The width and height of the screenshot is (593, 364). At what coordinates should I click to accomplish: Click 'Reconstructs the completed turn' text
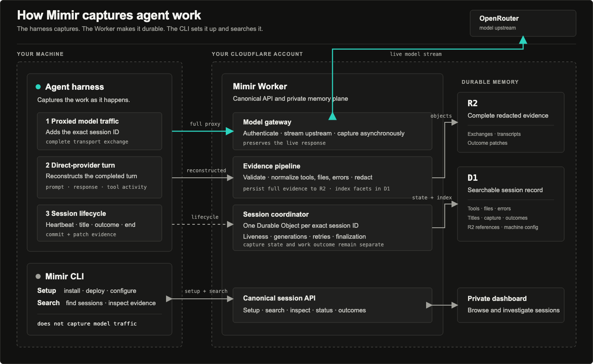pos(91,176)
